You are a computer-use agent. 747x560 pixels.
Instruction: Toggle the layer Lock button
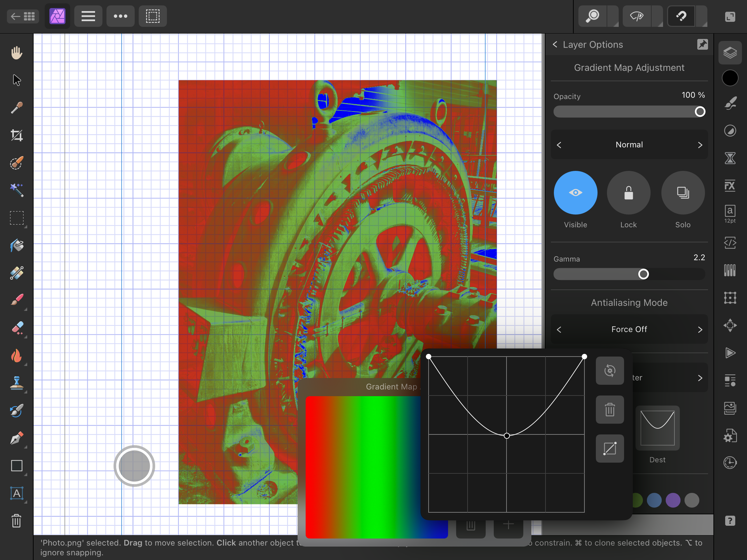click(628, 193)
